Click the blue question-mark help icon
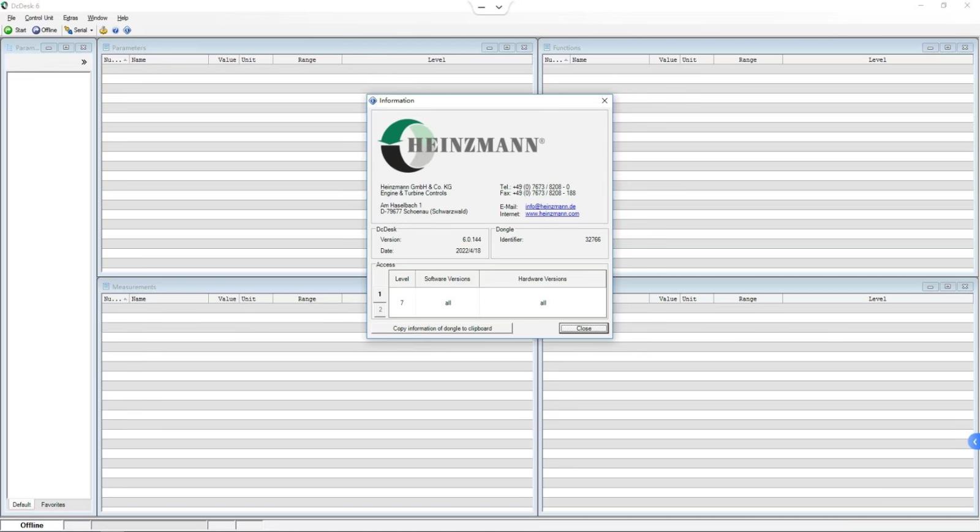The height and width of the screenshot is (532, 980). tap(115, 30)
